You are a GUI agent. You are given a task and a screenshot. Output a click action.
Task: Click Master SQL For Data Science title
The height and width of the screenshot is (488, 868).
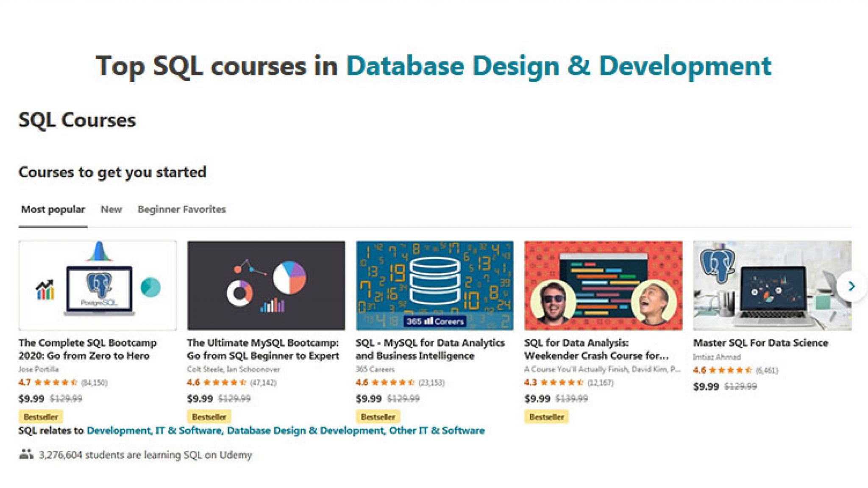tap(760, 343)
